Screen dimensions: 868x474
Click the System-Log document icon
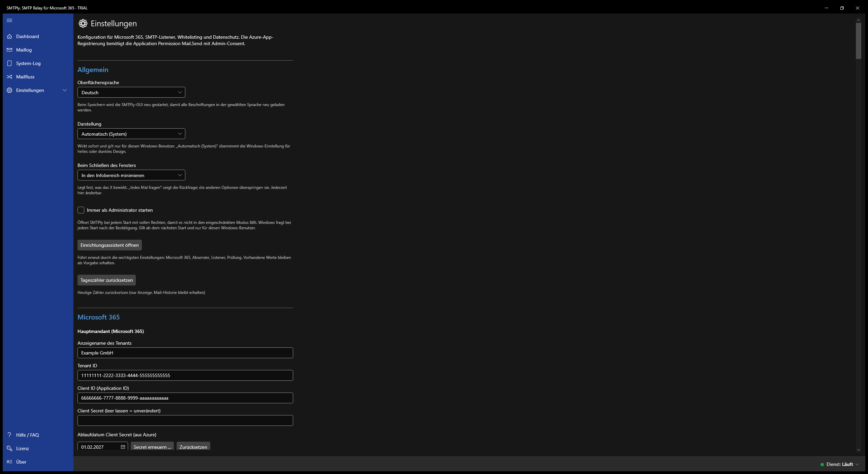tap(9, 63)
